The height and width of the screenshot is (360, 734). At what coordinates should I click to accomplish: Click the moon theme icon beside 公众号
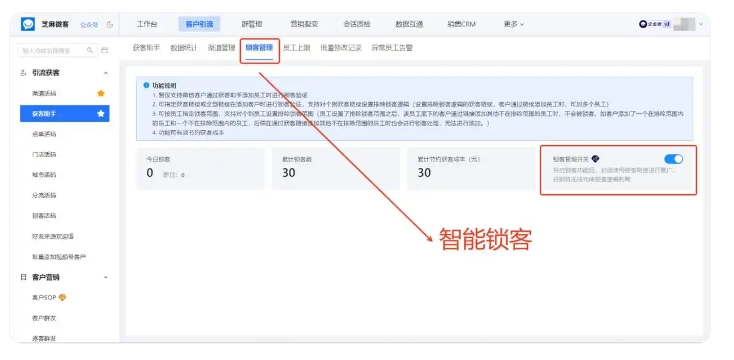[x=110, y=25]
